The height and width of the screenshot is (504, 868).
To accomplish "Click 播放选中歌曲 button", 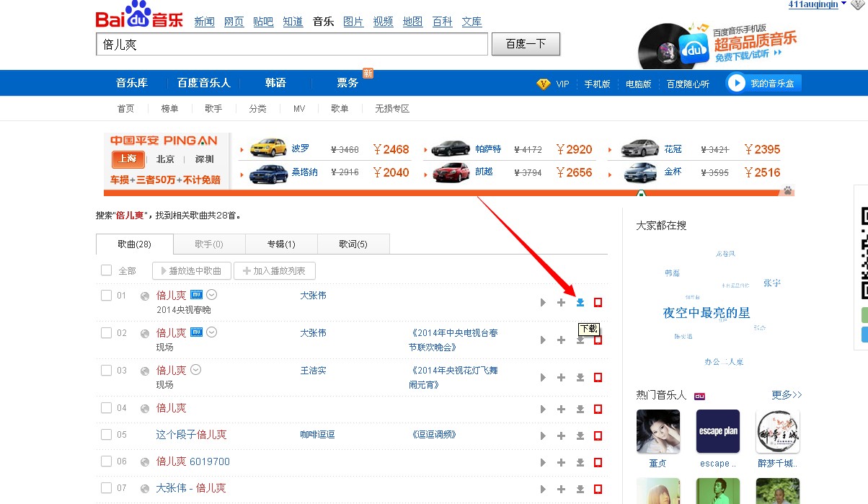I will click(x=192, y=271).
